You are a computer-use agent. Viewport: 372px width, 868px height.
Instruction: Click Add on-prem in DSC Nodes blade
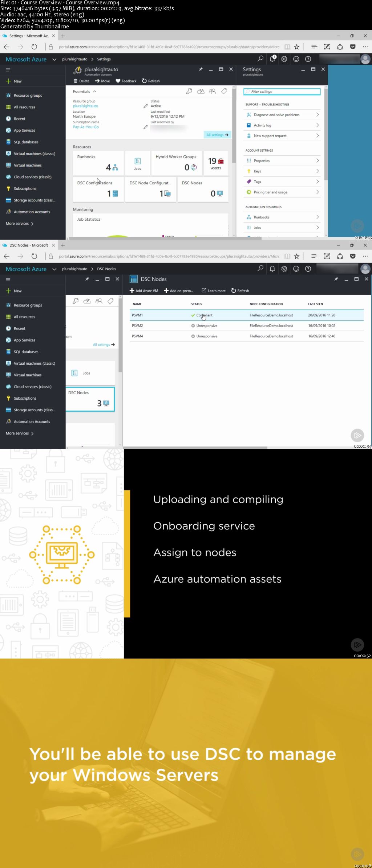[x=179, y=291]
